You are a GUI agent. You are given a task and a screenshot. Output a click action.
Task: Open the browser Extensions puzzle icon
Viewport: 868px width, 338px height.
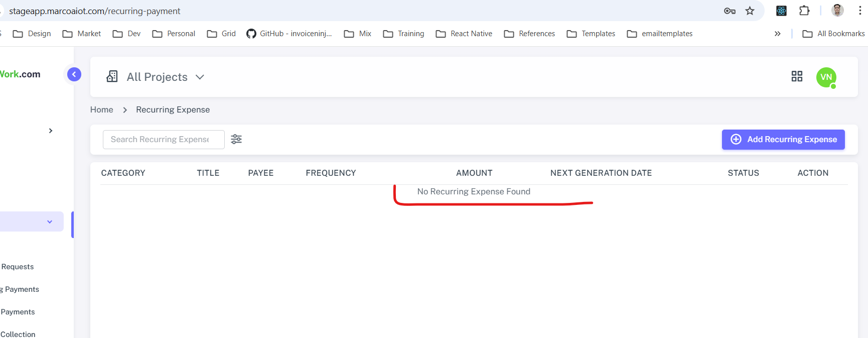pyautogui.click(x=804, y=11)
